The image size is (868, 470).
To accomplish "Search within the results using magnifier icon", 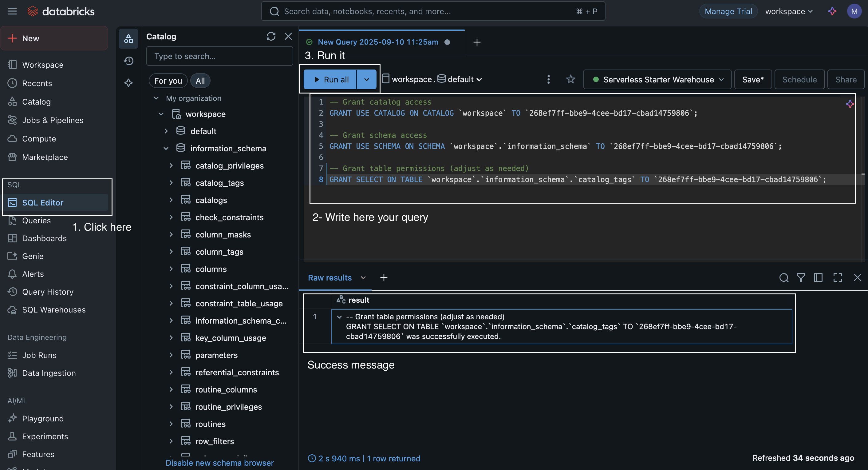I will (783, 277).
